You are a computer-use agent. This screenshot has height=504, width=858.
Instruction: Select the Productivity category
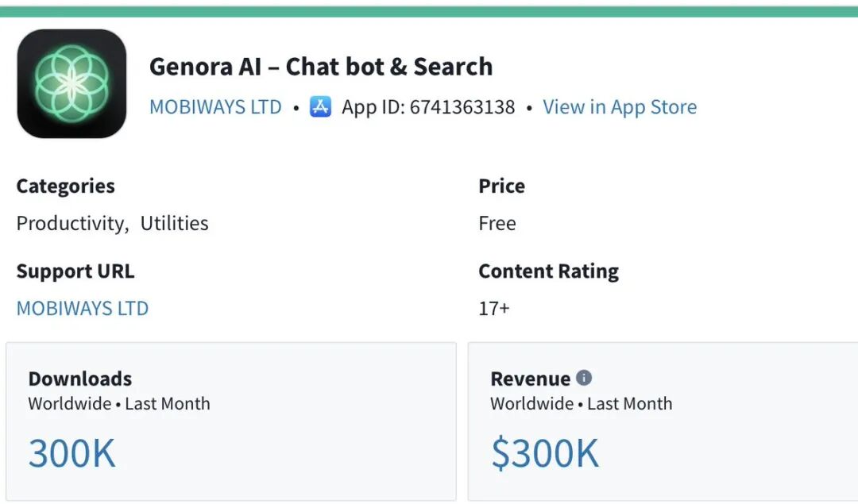pyautogui.click(x=71, y=223)
